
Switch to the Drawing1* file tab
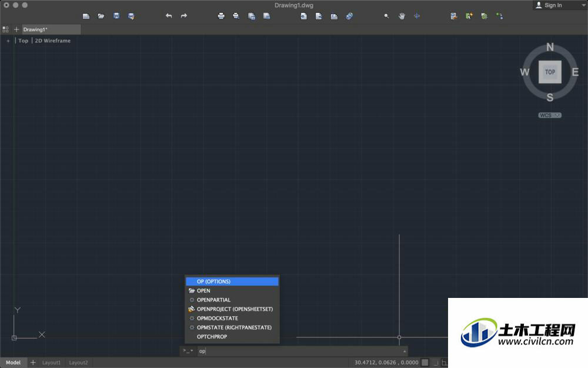pos(51,29)
